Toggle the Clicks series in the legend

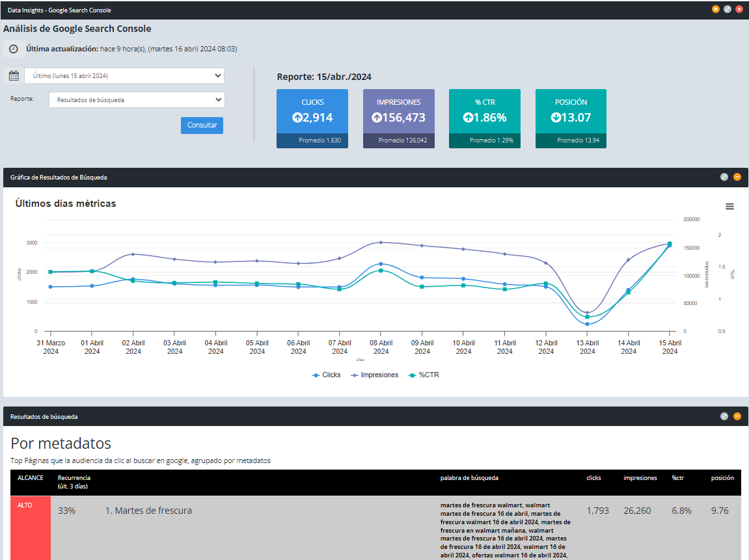[x=325, y=375]
